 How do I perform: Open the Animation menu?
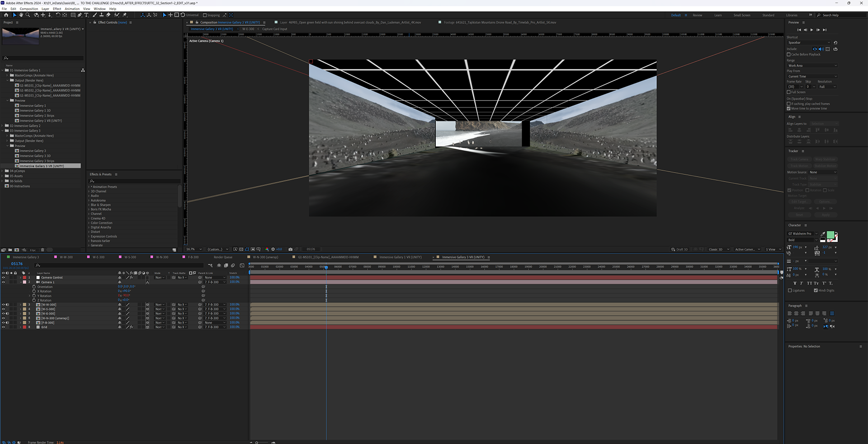click(x=72, y=9)
